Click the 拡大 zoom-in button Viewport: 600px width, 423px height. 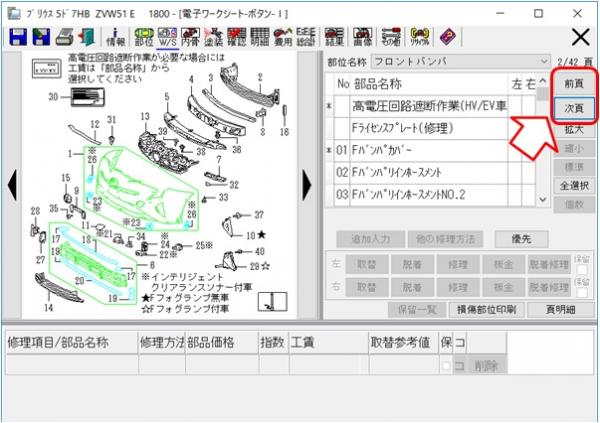coord(574,129)
